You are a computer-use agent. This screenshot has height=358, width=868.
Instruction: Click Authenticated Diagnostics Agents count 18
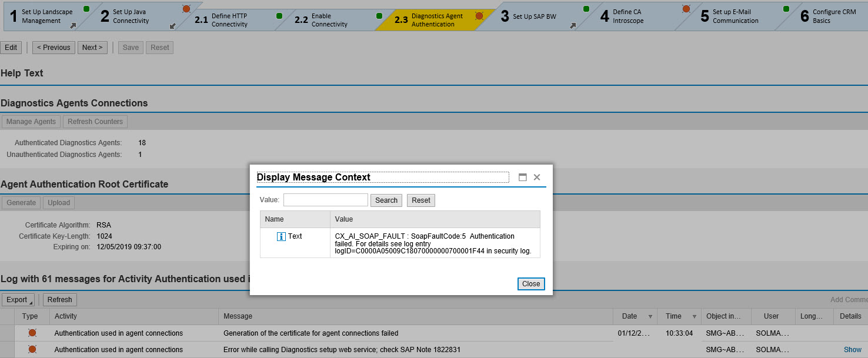click(x=142, y=143)
